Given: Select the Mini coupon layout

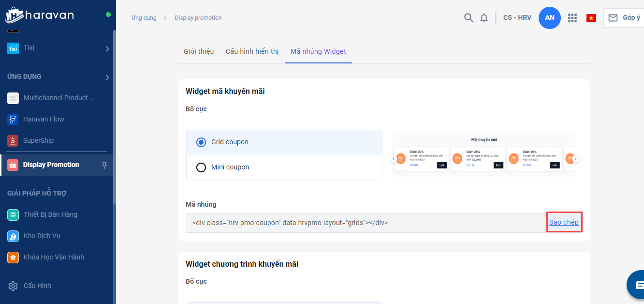Looking at the screenshot, I should pyautogui.click(x=201, y=167).
